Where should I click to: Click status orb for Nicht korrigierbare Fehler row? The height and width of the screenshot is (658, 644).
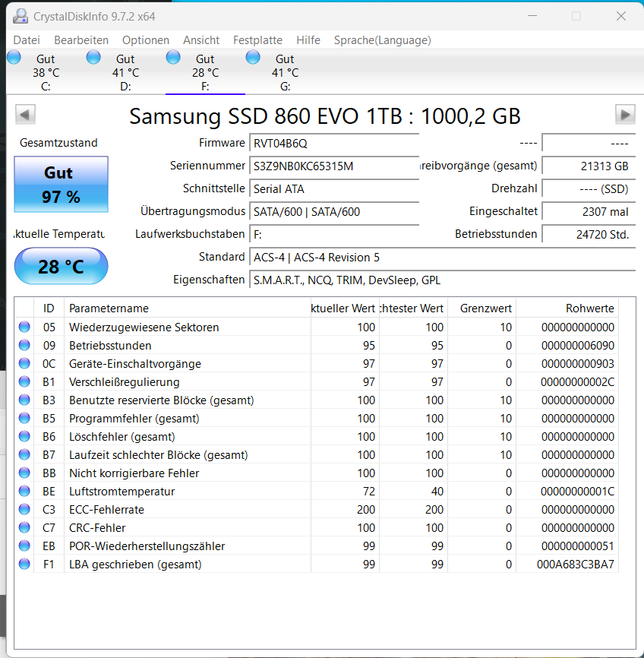[x=24, y=473]
